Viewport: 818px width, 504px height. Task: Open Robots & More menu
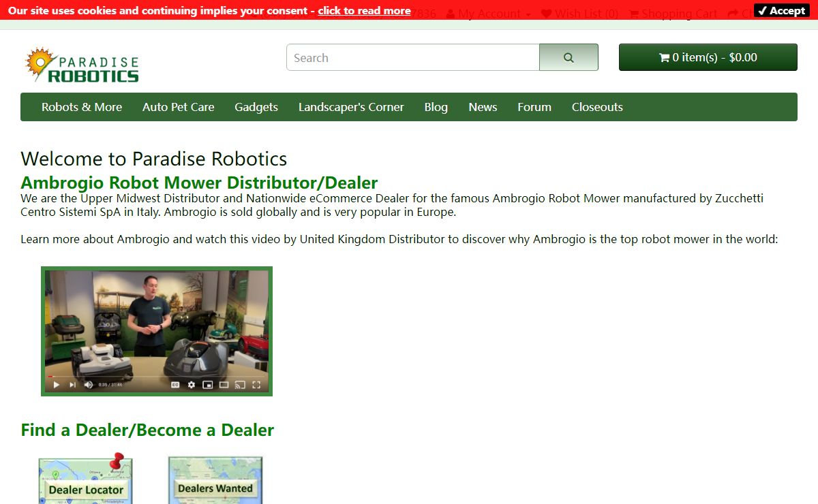pyautogui.click(x=82, y=107)
